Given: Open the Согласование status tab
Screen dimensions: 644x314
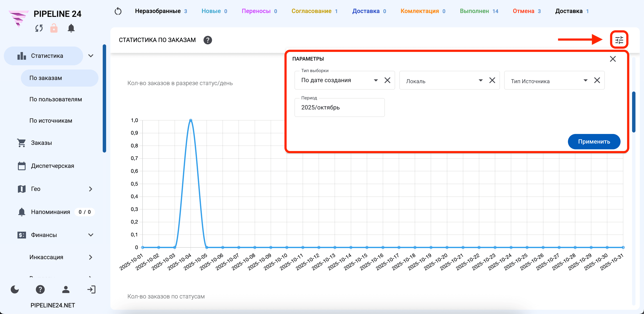Looking at the screenshot, I should coord(315,11).
